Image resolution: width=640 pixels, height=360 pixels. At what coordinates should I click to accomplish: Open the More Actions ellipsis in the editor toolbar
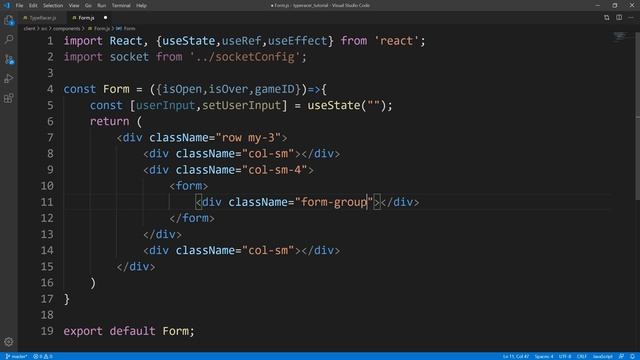[631, 18]
